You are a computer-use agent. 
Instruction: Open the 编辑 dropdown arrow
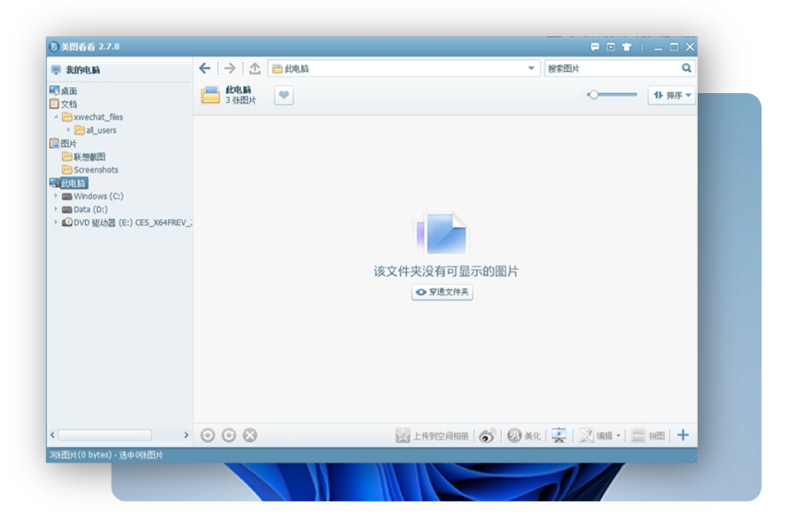pos(618,435)
